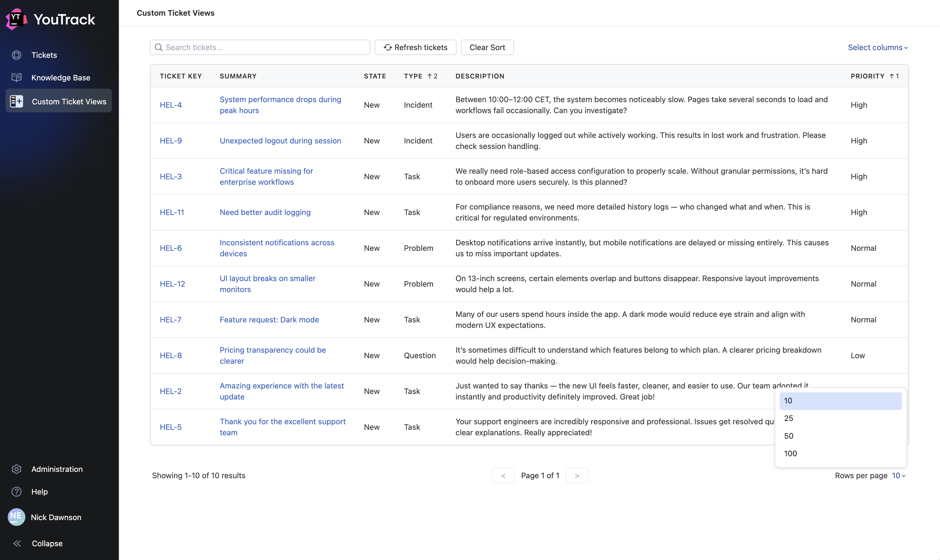
Task: Open ticket HEL-2 link
Action: coord(170,391)
